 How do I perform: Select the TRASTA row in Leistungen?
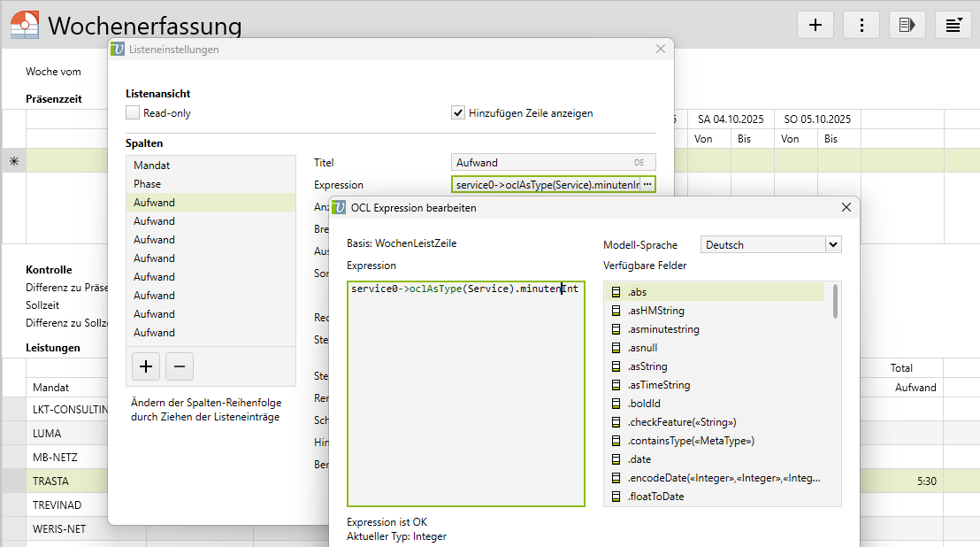pos(51,482)
